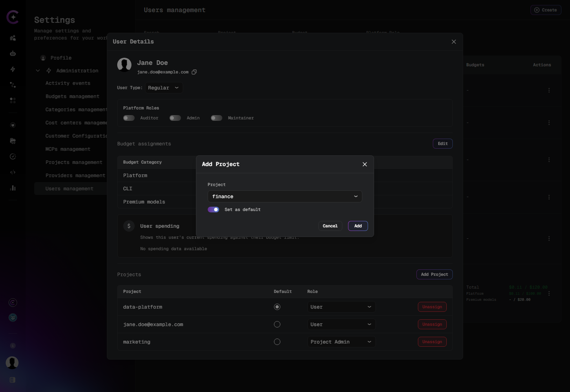Click the CLI budget category row
570x392 pixels.
157,189
